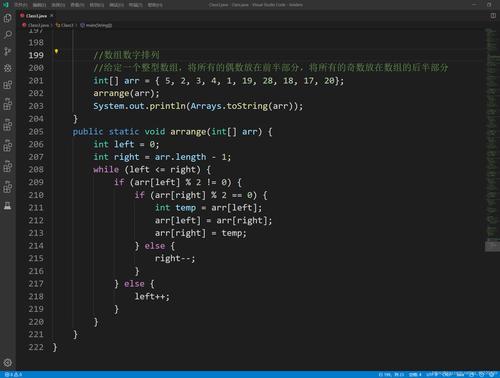Click 'public static void arrange' declaration
The height and width of the screenshot is (378, 500).
tap(139, 132)
